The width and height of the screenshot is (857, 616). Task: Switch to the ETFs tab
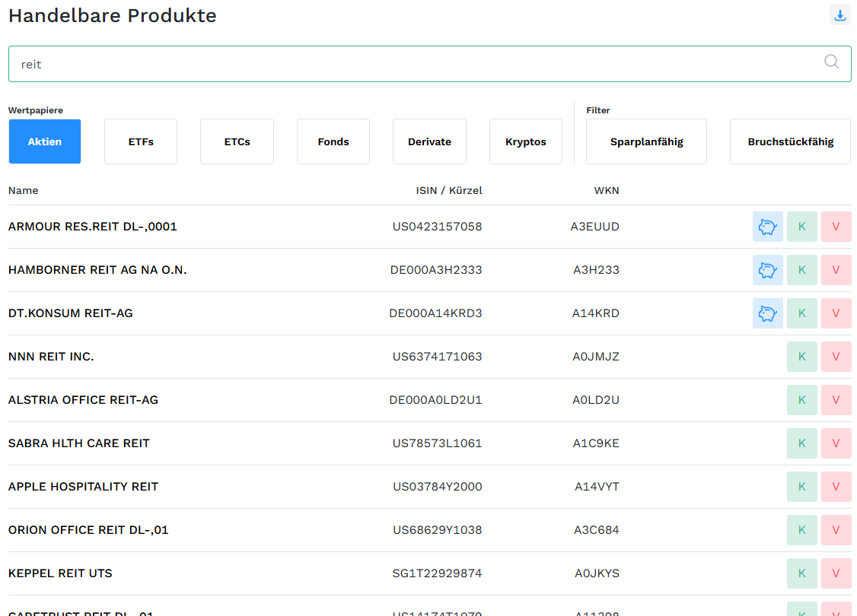click(x=141, y=141)
